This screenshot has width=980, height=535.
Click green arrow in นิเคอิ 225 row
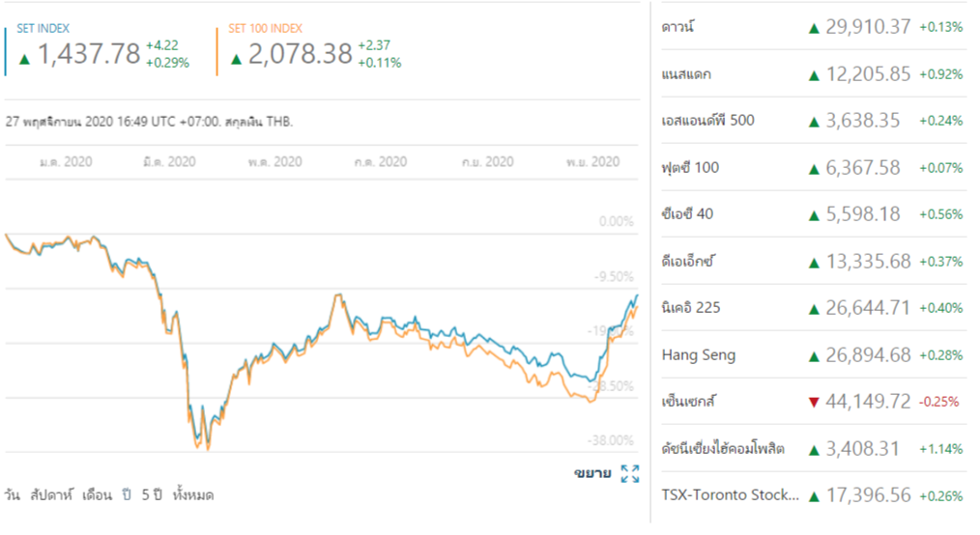point(814,309)
